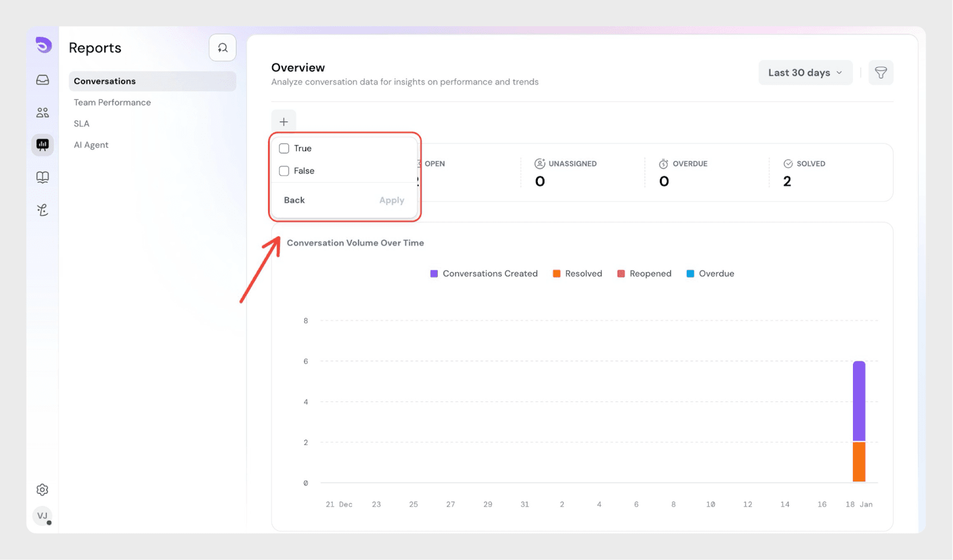
Task: Click the plus add filter button
Action: [284, 122]
